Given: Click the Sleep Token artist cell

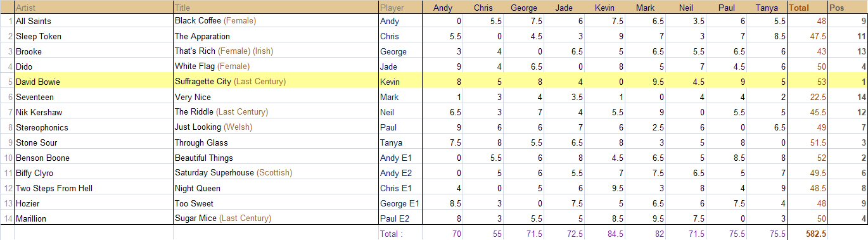Looking at the screenshot, I should click(x=93, y=36).
